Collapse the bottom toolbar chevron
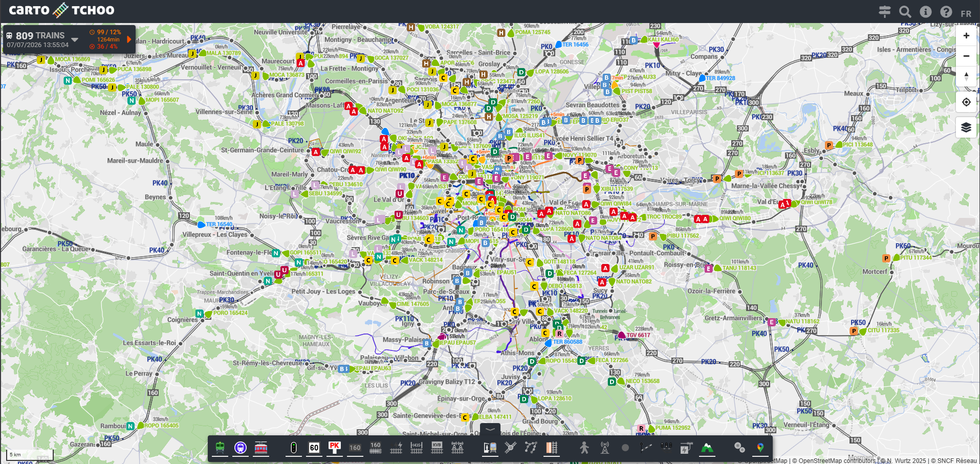 click(490, 429)
